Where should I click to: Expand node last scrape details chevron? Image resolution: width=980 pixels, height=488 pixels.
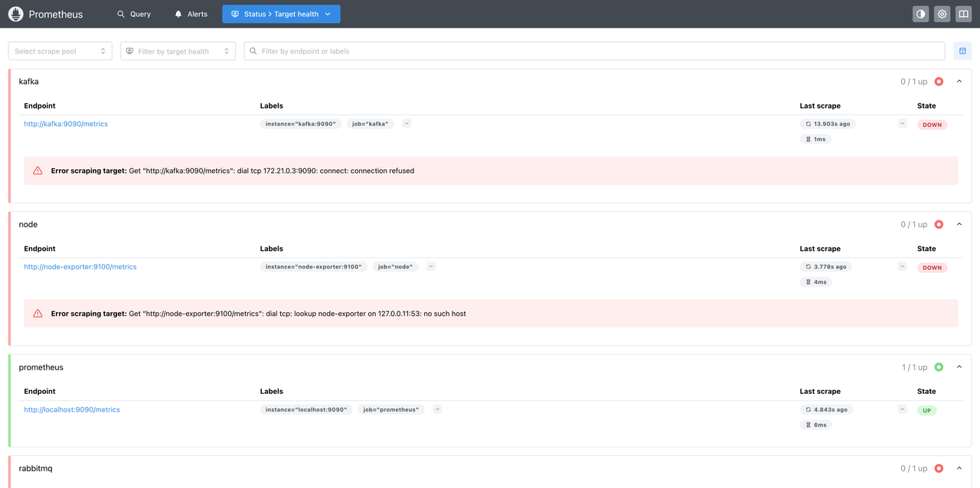(902, 266)
